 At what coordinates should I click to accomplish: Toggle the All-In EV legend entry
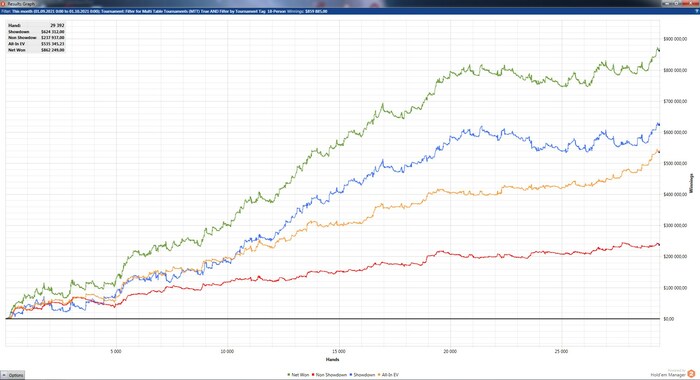coord(388,375)
